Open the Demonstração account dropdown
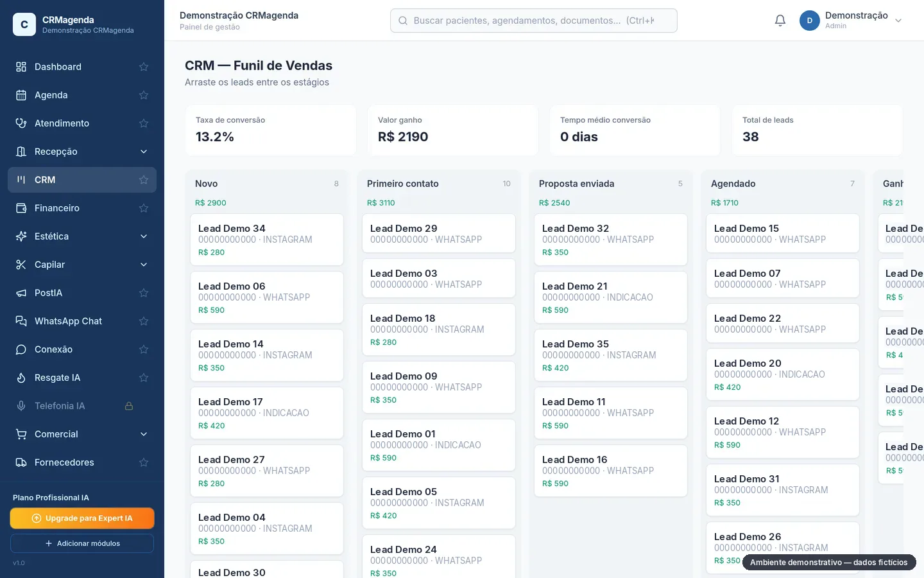This screenshot has height=578, width=924. (x=851, y=21)
